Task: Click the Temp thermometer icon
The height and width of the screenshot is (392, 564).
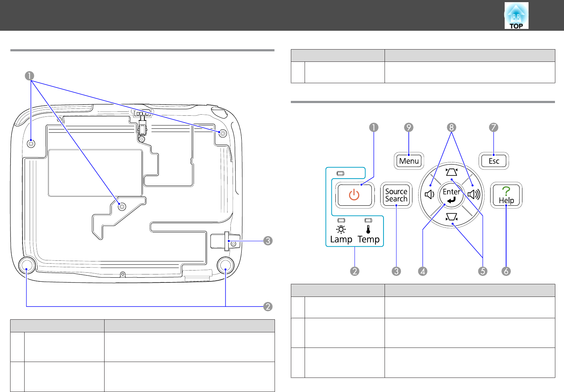Action: [368, 229]
